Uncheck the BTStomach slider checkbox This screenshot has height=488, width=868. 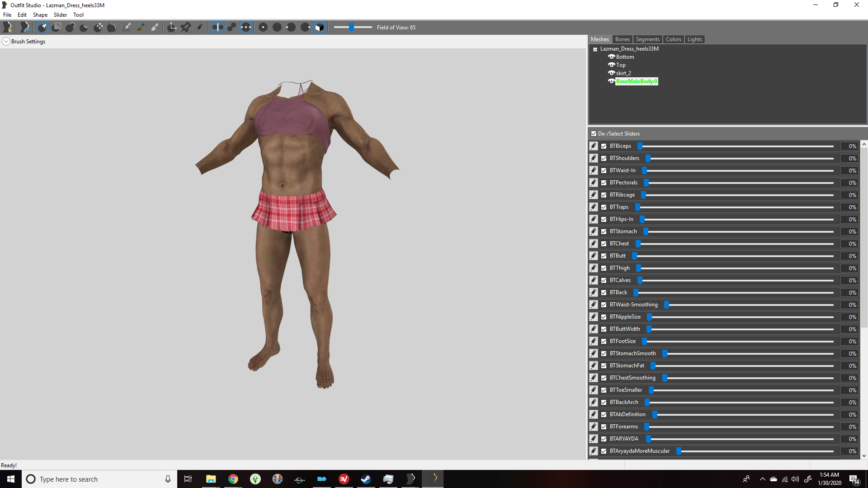coord(604,231)
